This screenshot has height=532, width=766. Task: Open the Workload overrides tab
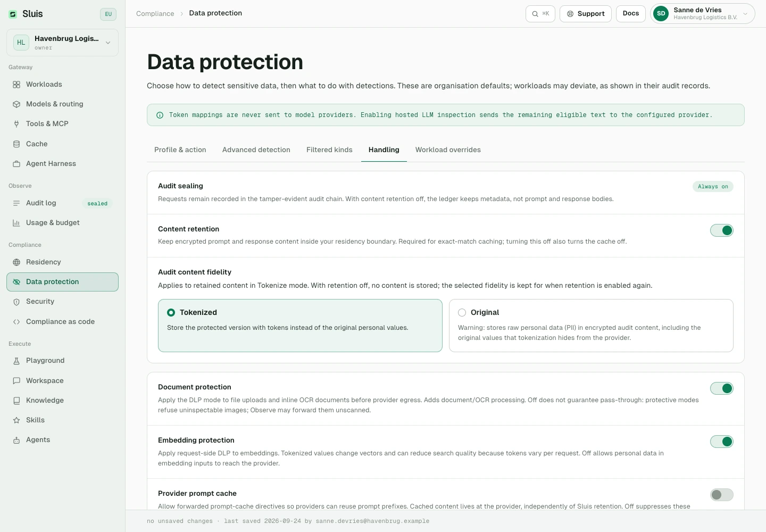click(x=448, y=150)
